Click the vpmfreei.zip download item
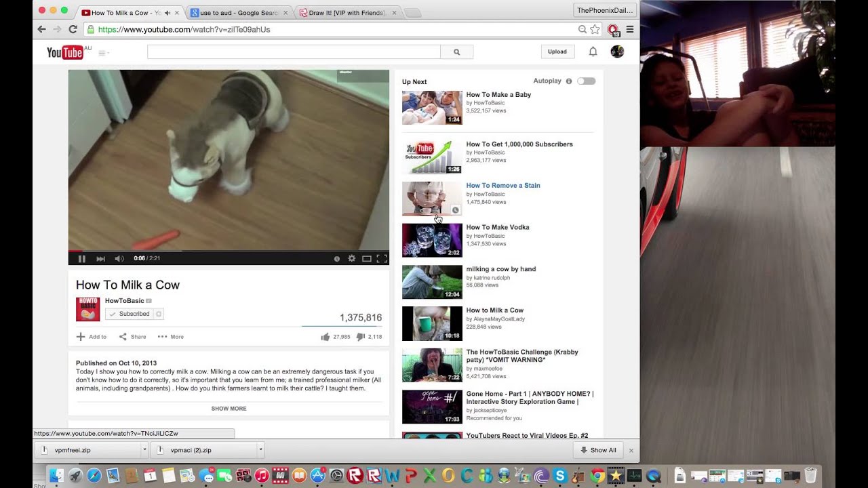The image size is (868, 488). (87, 449)
